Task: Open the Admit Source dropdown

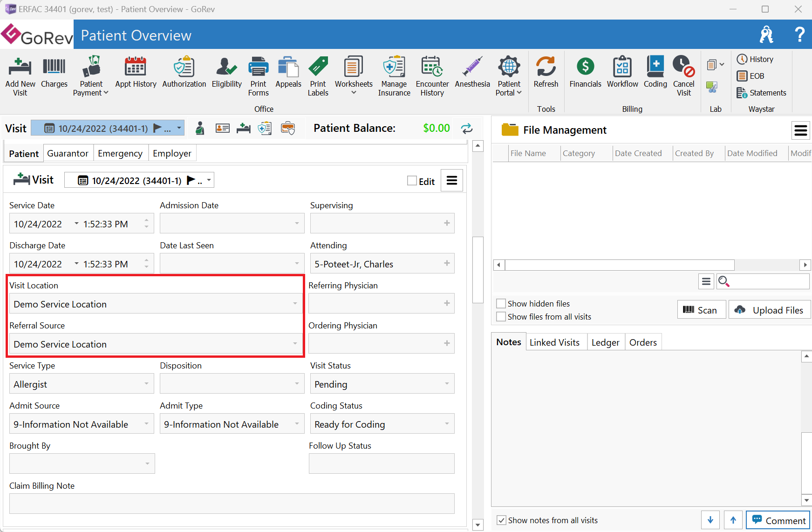Action: click(146, 424)
